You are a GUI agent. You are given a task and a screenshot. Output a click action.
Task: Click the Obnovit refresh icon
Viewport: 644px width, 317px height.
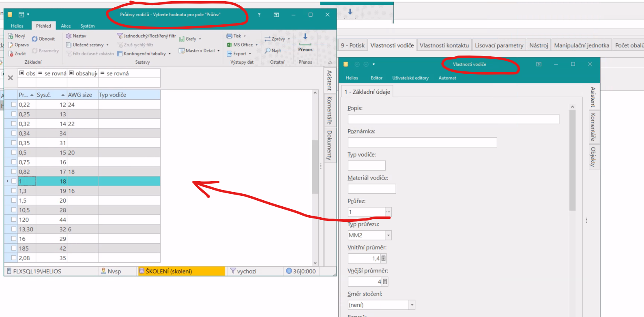tap(35, 39)
